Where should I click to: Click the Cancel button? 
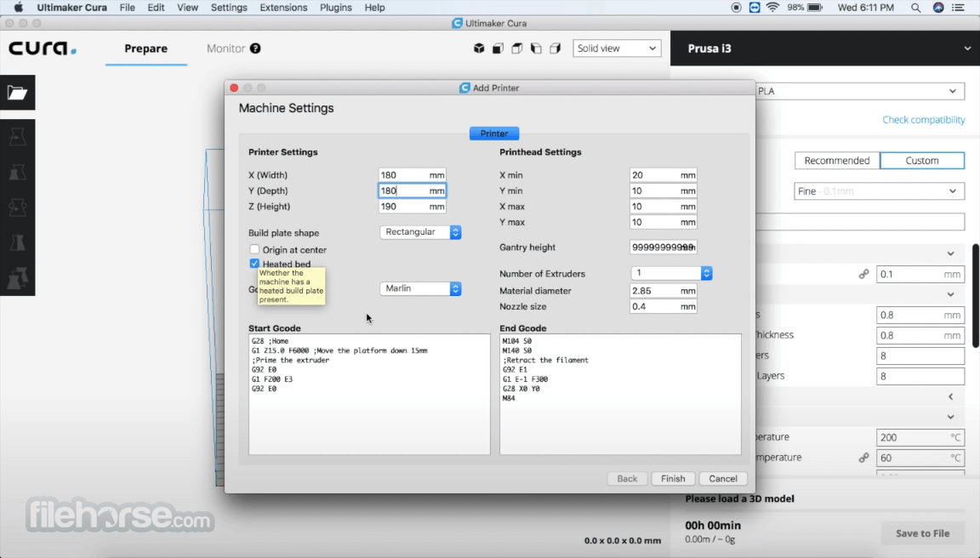pos(722,478)
